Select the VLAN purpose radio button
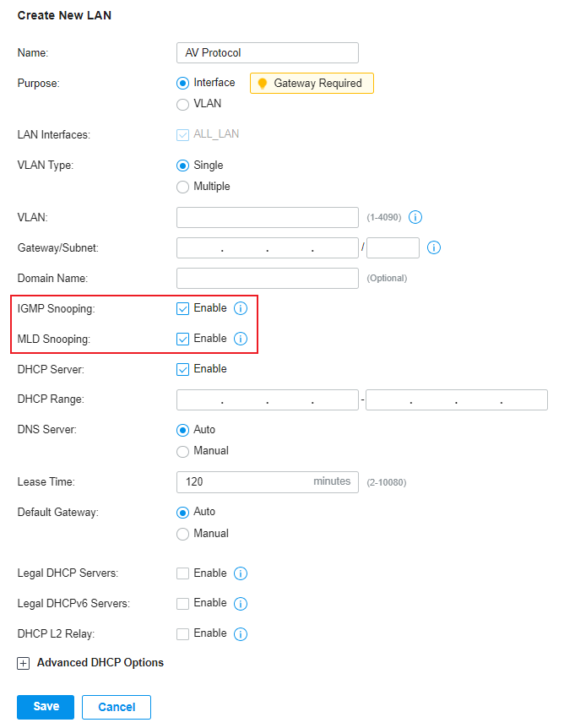This screenshot has height=728, width=564. (x=183, y=105)
